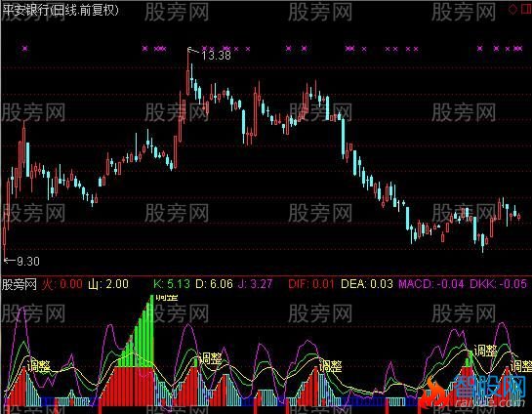
Task: Click the 股旁网 indicator name beside 火
Action: [x=19, y=284]
